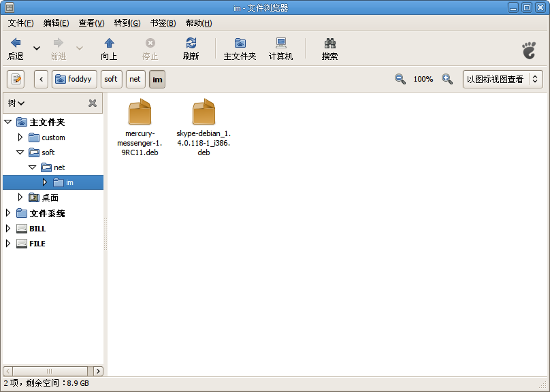Jump to net in the path bar
Image resolution: width=550 pixels, height=392 pixels.
coord(135,79)
